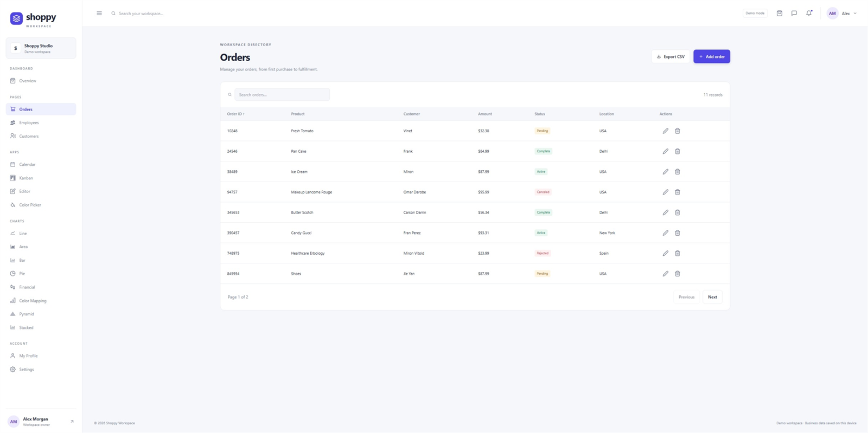The width and height of the screenshot is (868, 433).
Task: Edit the Makeup Lancome Rouge order
Action: coord(666,192)
